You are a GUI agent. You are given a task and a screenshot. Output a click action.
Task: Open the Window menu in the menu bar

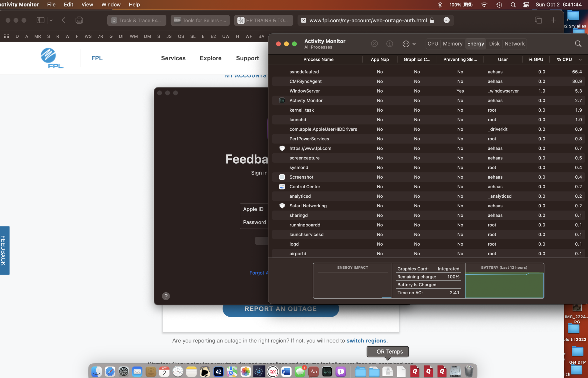pos(111,5)
